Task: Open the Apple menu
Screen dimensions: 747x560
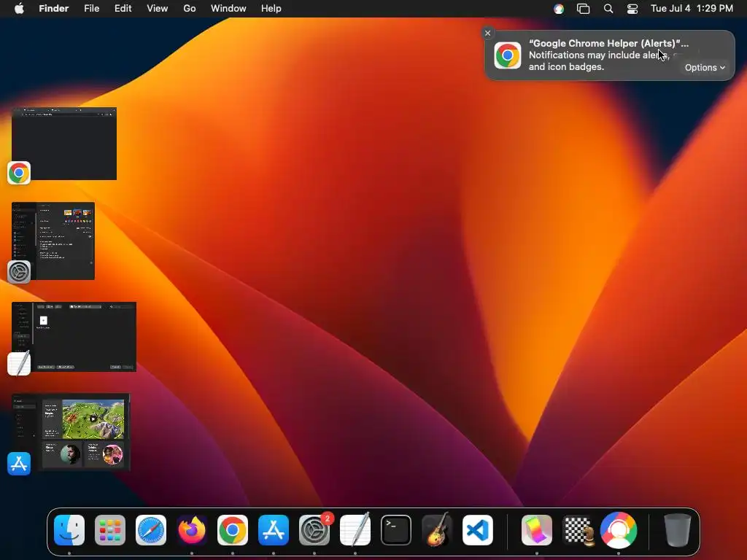Action: (x=19, y=9)
